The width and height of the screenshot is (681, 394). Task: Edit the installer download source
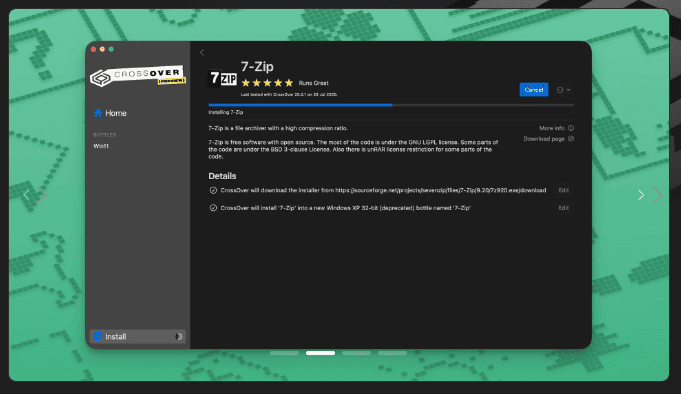point(564,190)
